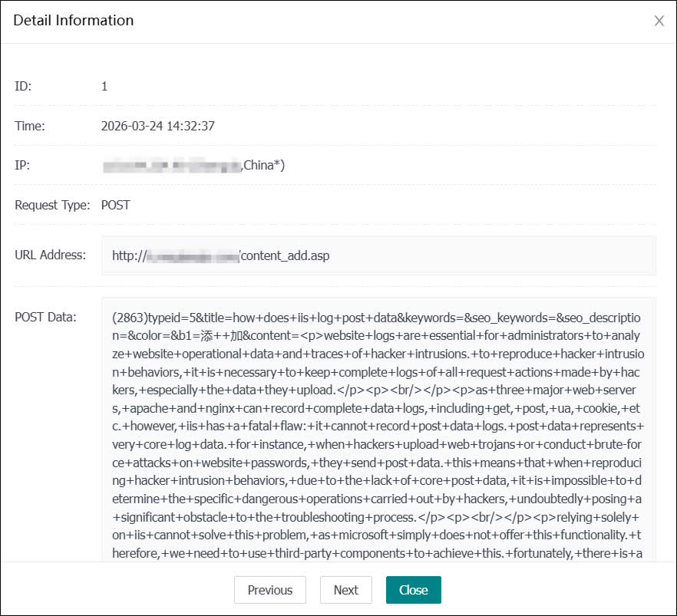The height and width of the screenshot is (616, 677).
Task: Click Next to view the next record
Action: (345, 590)
